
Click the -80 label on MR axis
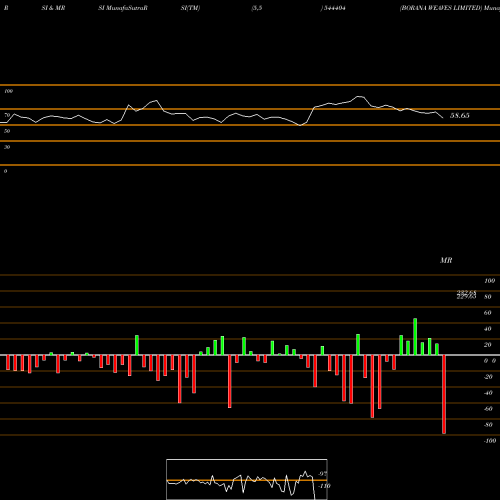pyautogui.click(x=488, y=425)
